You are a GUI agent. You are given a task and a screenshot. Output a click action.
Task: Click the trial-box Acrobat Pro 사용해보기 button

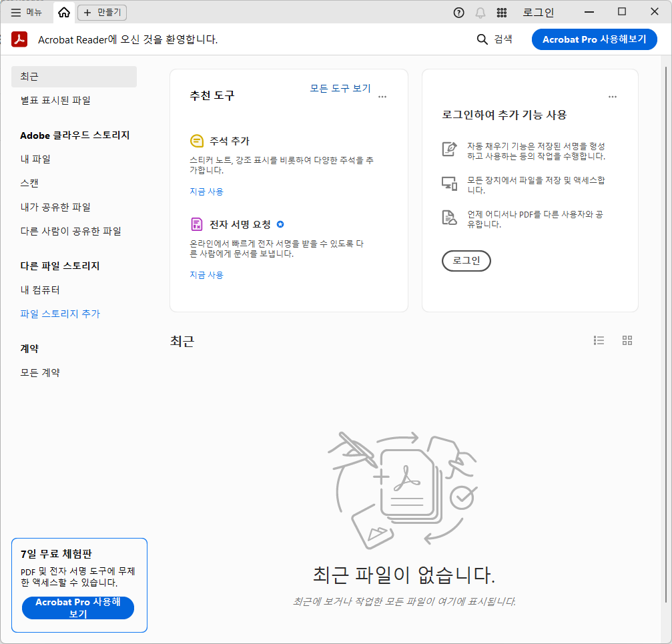coord(78,608)
